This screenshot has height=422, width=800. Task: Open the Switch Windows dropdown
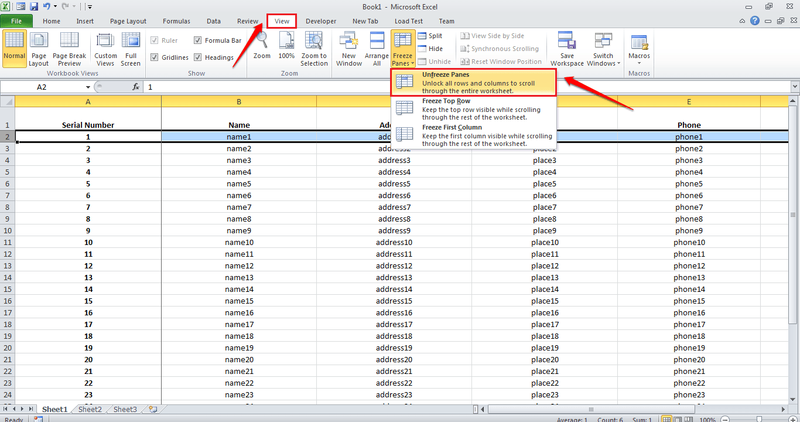(x=603, y=48)
